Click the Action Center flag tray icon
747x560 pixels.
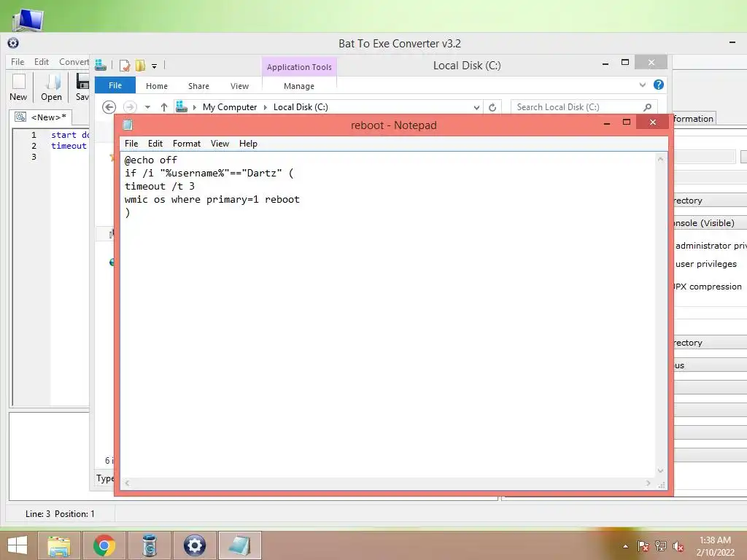(643, 546)
